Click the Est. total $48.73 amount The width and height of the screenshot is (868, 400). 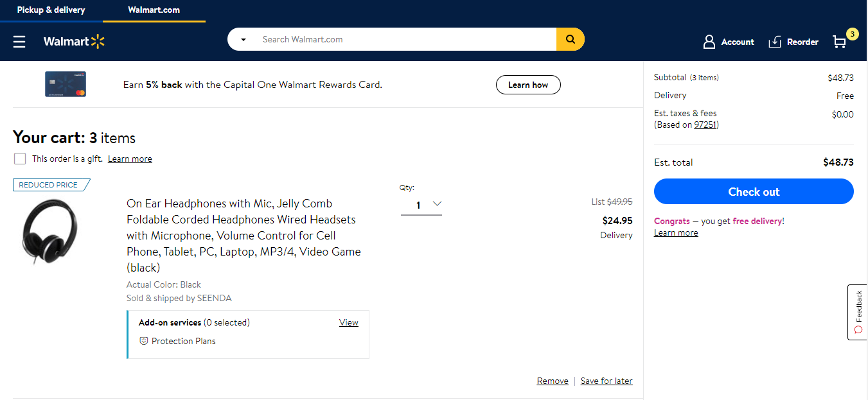(838, 162)
